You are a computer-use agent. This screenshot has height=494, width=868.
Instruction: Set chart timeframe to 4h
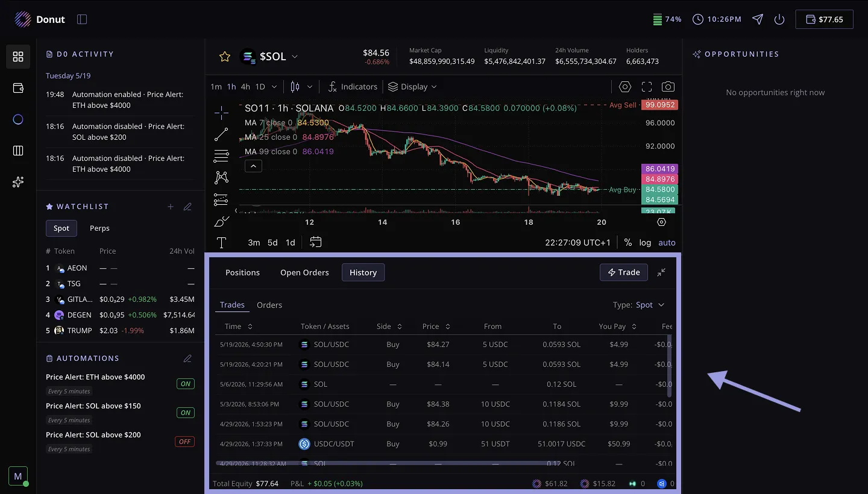[x=245, y=87]
